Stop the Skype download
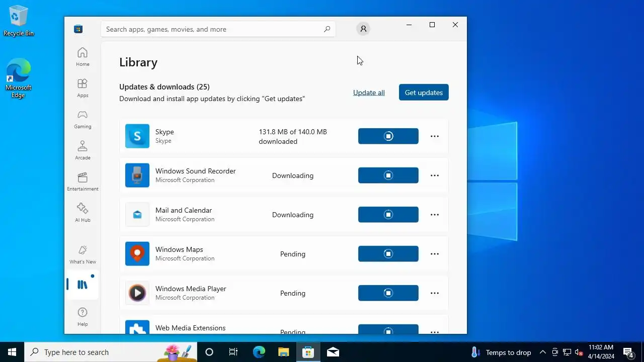 [x=388, y=136]
